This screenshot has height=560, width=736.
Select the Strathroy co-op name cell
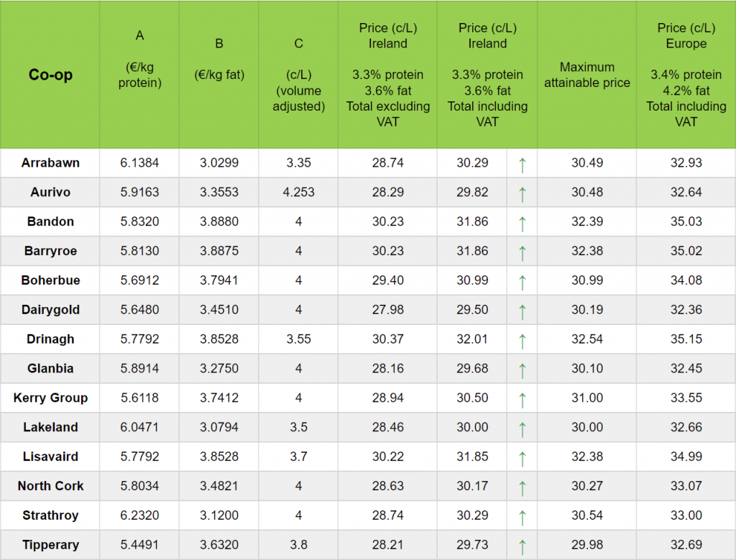point(50,515)
